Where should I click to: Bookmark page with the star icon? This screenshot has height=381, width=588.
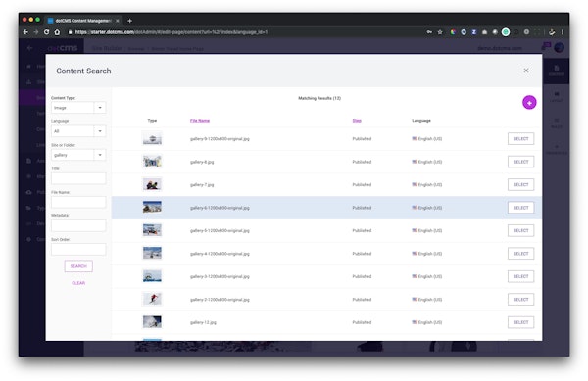tap(440, 32)
